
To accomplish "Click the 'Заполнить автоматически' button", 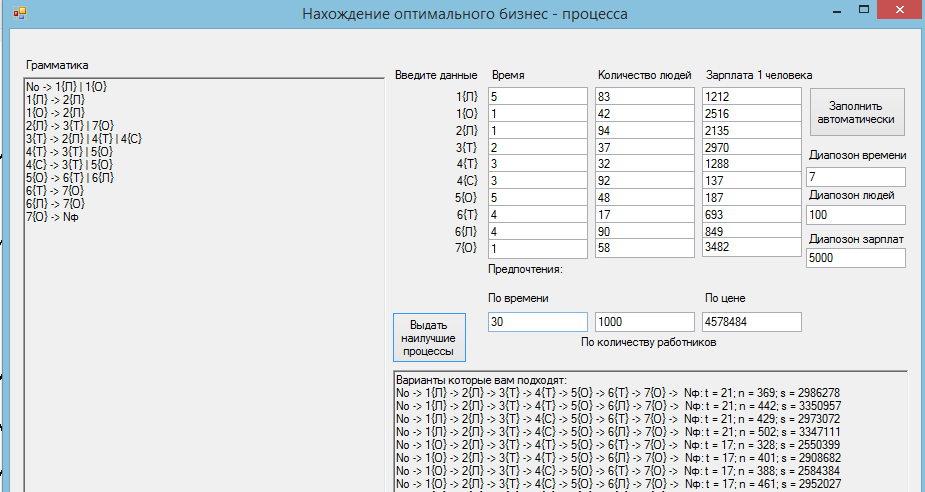I will tap(856, 112).
